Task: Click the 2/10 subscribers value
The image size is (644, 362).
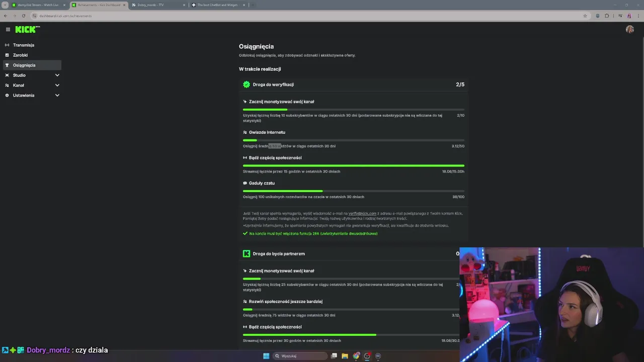Action: [460, 115]
